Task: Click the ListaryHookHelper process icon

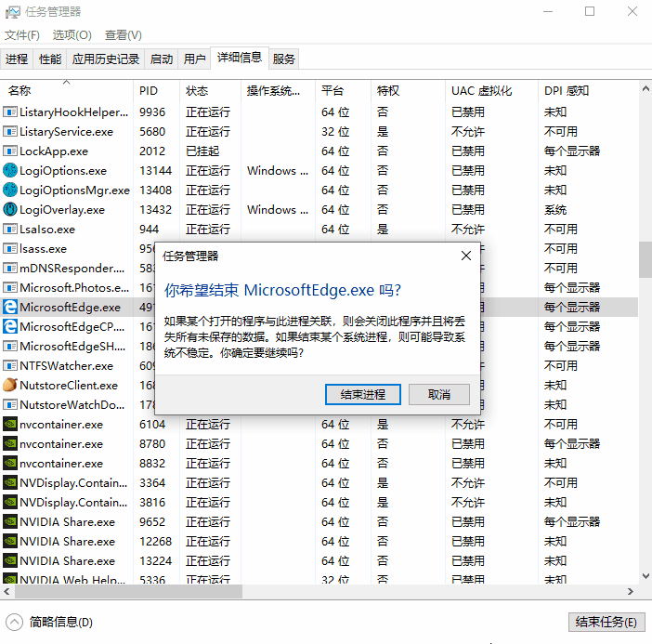Action: pos(10,112)
